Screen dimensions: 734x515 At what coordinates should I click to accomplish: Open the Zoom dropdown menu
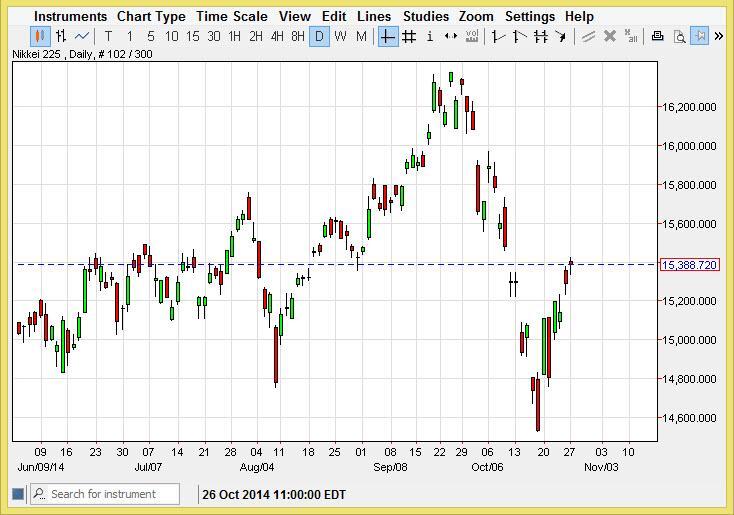476,16
